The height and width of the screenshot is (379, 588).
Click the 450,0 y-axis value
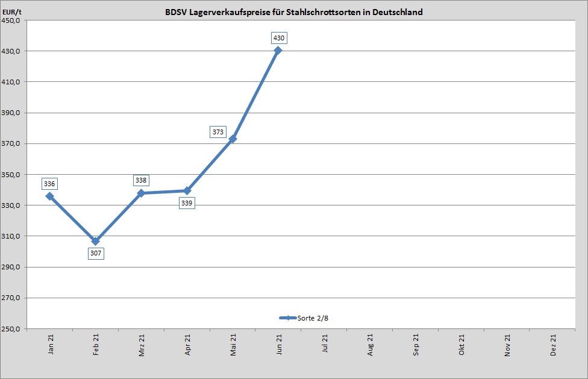pos(13,20)
